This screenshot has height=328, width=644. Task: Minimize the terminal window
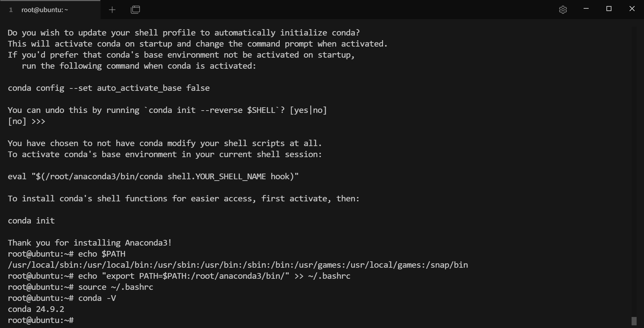(586, 9)
